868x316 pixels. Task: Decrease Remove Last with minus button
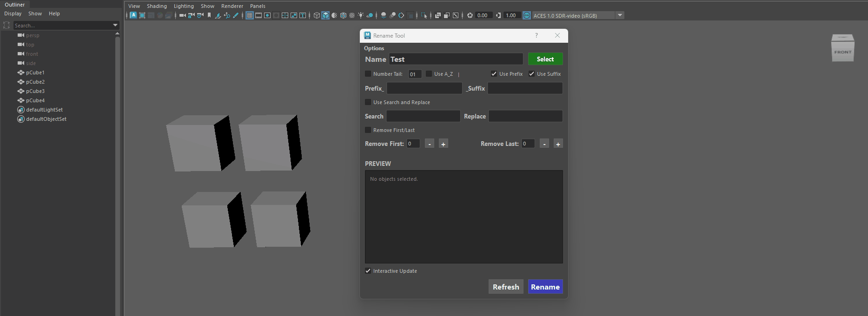[544, 144]
